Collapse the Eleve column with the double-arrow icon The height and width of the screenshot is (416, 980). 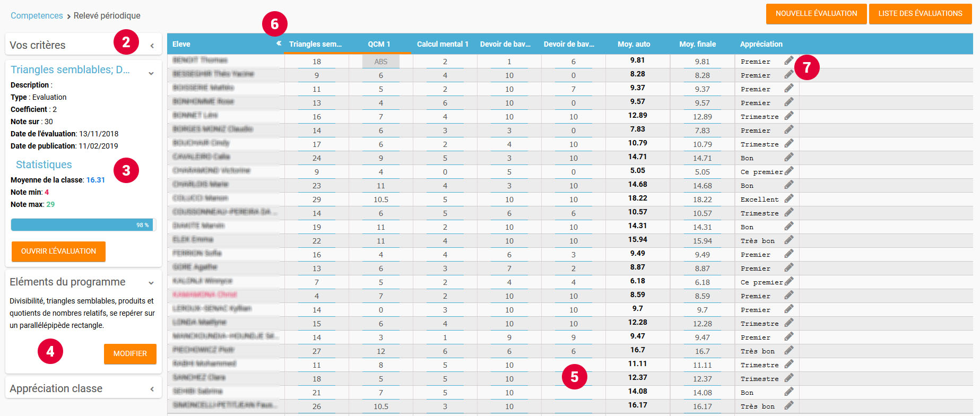point(279,44)
